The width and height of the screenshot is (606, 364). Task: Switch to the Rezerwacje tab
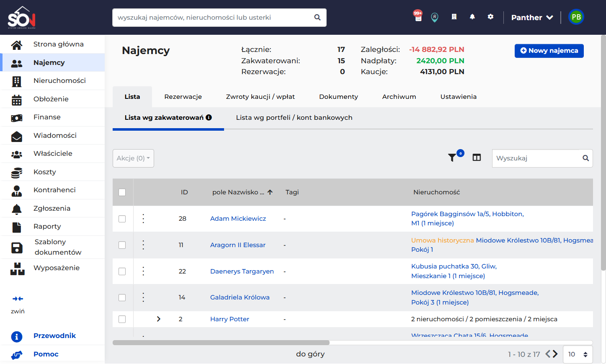coord(183,97)
